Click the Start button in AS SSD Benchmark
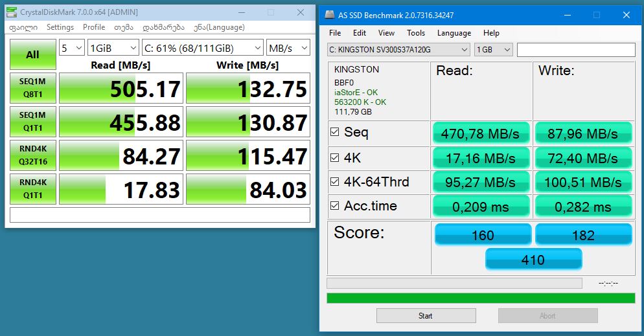The height and width of the screenshot is (336, 644). point(426,316)
